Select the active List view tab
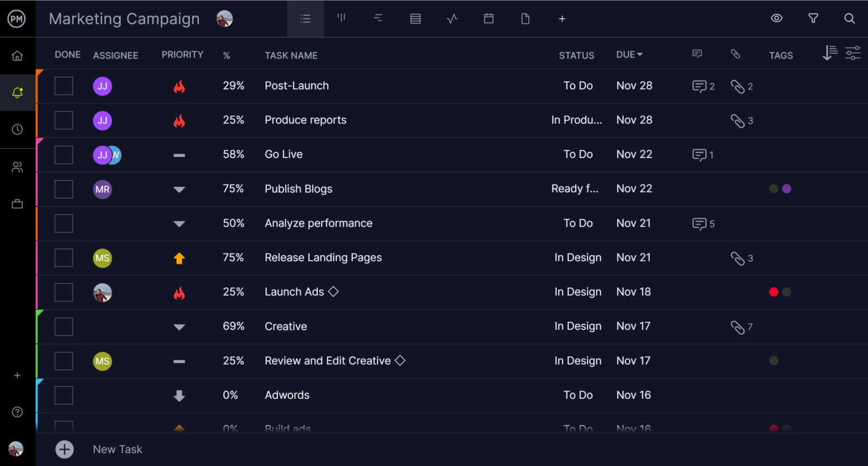Screen dimensions: 868x466 (x=305, y=18)
